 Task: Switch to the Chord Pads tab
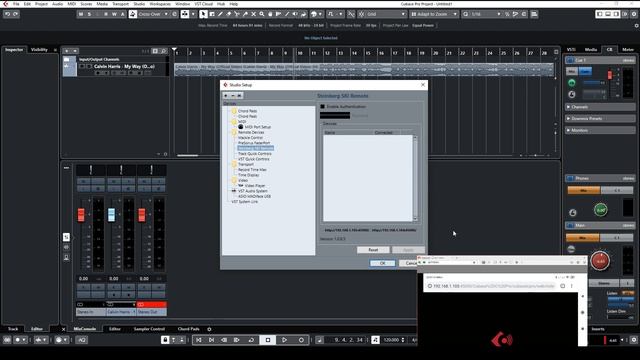point(189,329)
